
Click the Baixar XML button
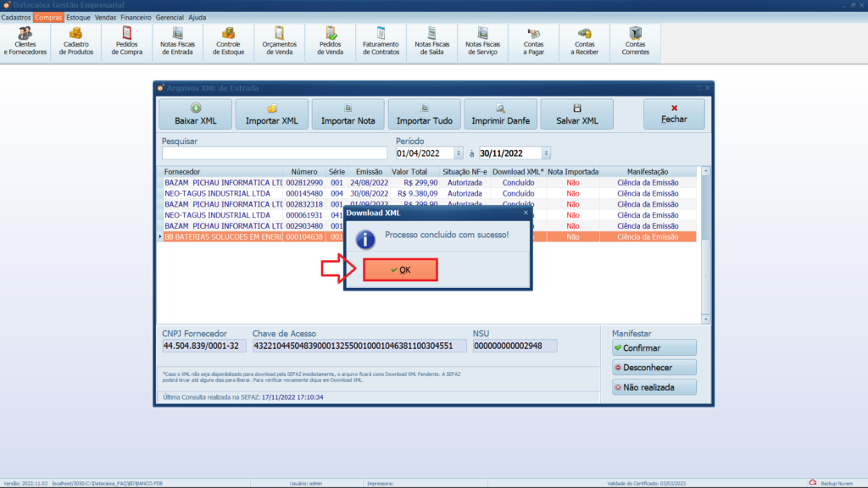click(x=196, y=114)
